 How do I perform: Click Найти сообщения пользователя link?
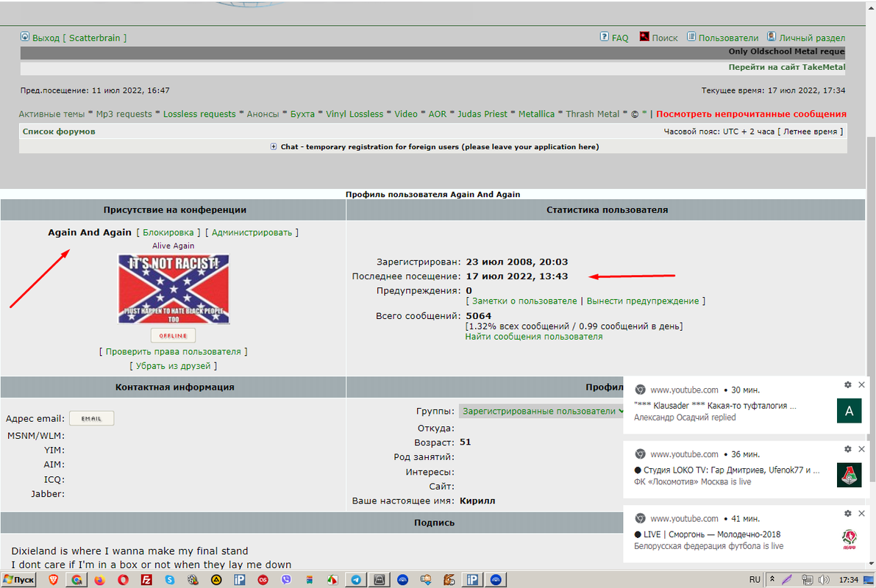coord(534,337)
